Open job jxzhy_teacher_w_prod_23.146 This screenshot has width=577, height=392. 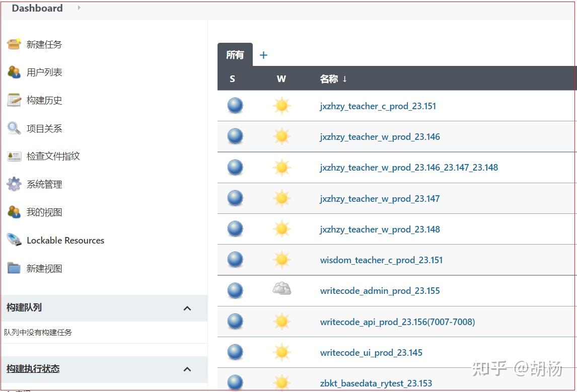pos(380,137)
